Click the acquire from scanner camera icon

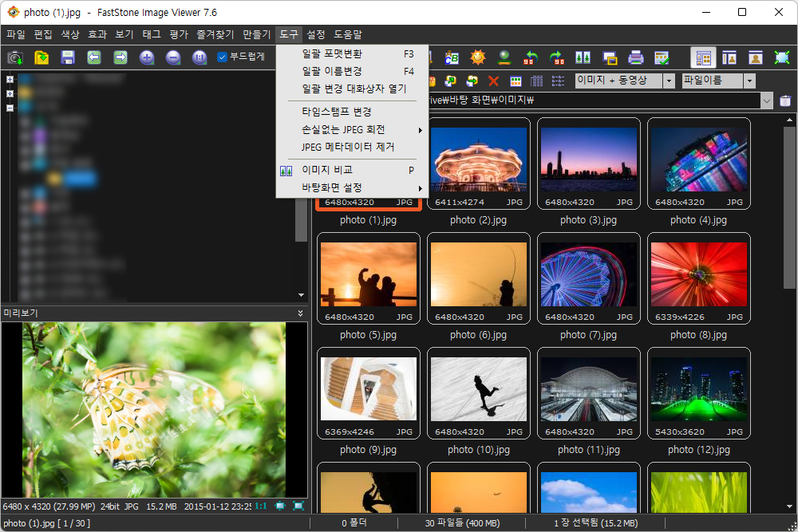pos(15,57)
